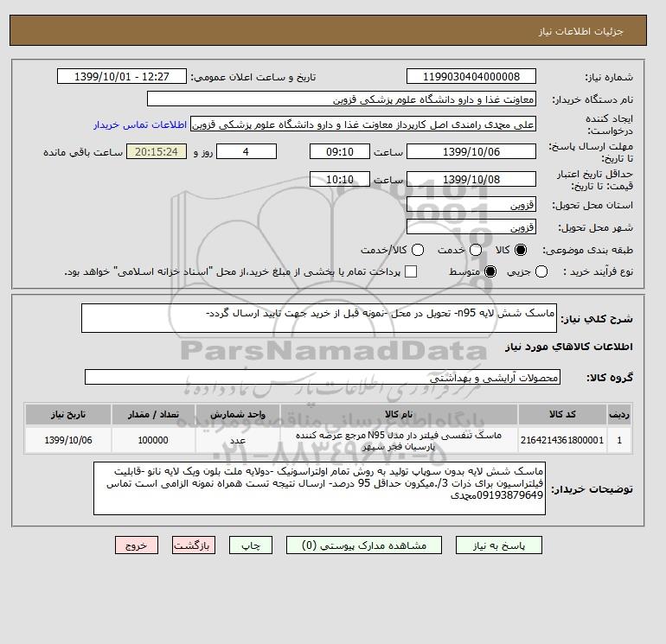Click the ساعت باقی مانده label
The width and height of the screenshot is (666, 644).
pyautogui.click(x=83, y=152)
